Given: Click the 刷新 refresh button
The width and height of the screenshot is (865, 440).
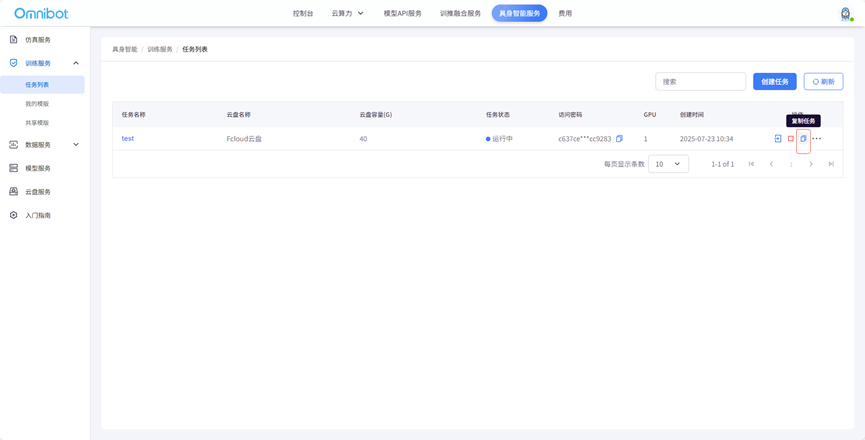Looking at the screenshot, I should coord(823,82).
